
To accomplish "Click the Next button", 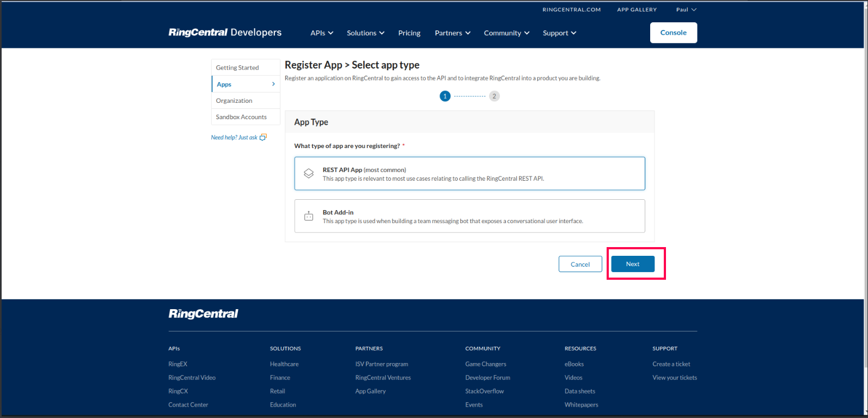I will click(633, 264).
